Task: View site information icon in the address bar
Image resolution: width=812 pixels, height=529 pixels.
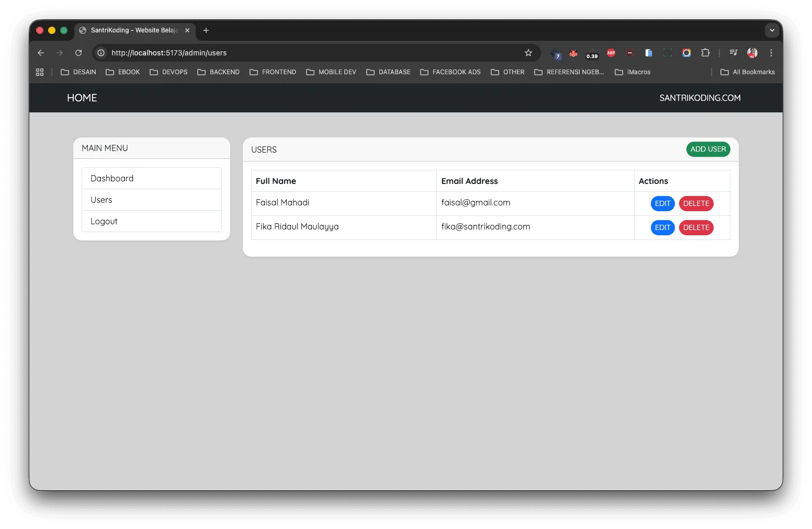Action: click(x=101, y=53)
